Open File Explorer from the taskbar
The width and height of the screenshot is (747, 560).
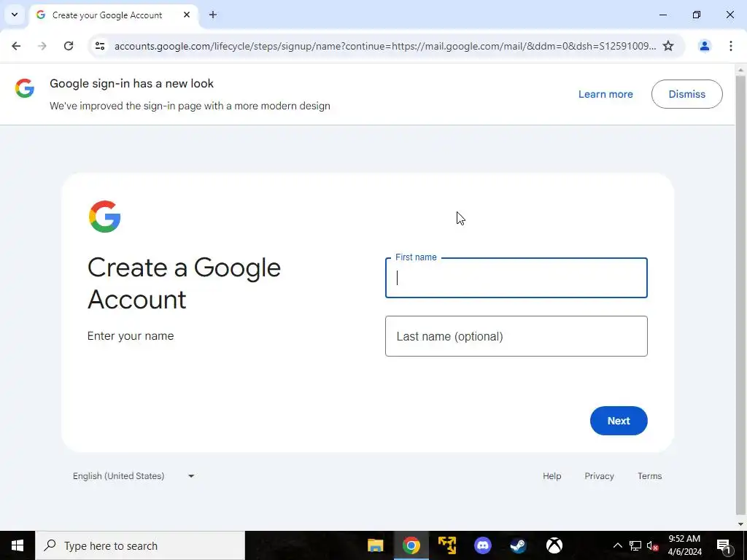(376, 545)
